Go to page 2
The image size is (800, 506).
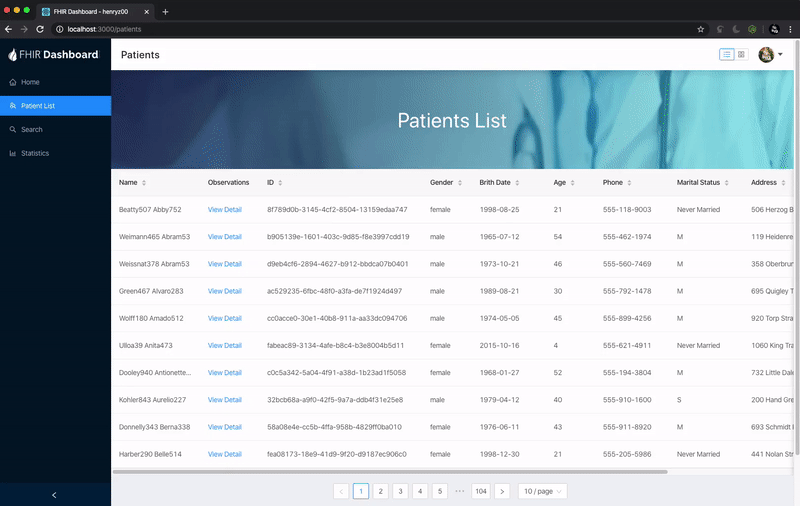point(381,491)
